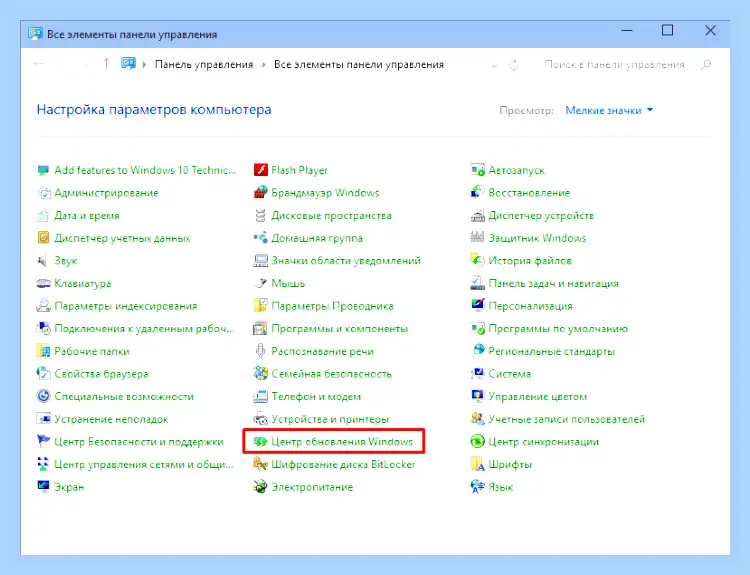The image size is (750, 575).
Task: Open Администрирование link
Action: click(x=106, y=193)
